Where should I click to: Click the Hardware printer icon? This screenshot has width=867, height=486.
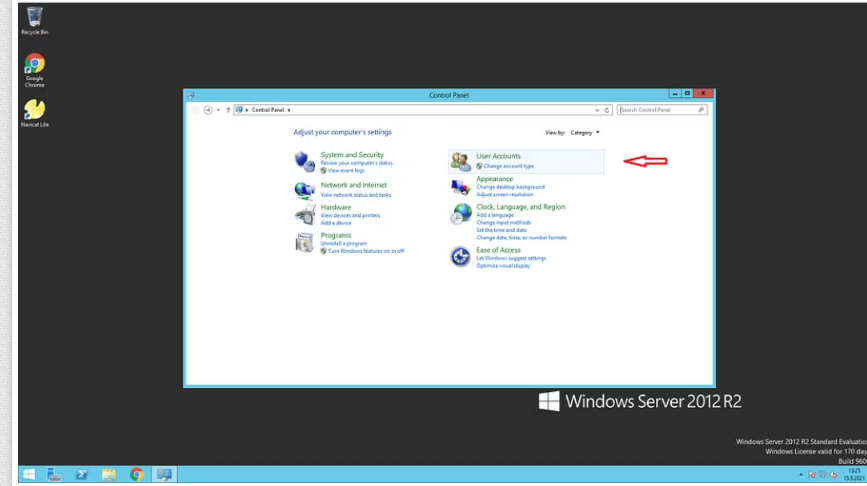point(304,215)
